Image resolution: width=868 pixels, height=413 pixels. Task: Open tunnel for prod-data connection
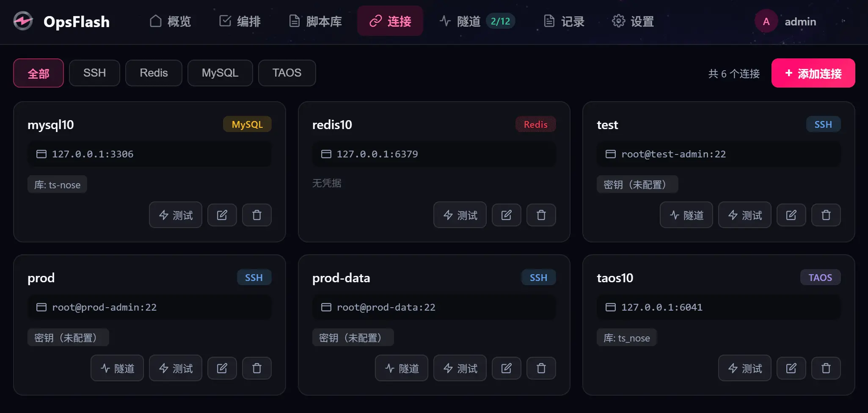pos(401,368)
